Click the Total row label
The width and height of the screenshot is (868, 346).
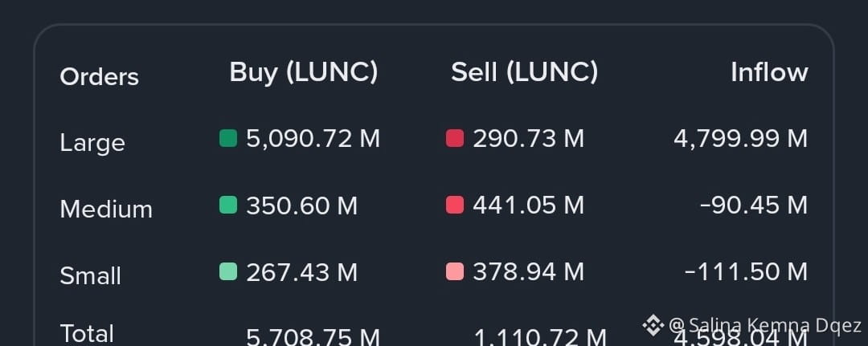[x=87, y=334]
